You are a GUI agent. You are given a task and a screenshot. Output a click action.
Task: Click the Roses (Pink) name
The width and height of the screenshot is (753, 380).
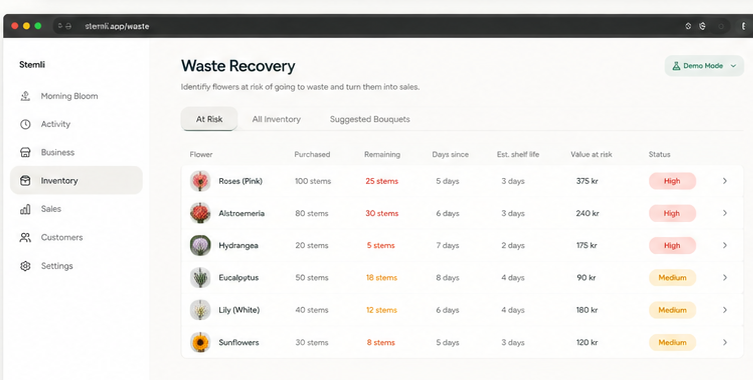coord(240,181)
